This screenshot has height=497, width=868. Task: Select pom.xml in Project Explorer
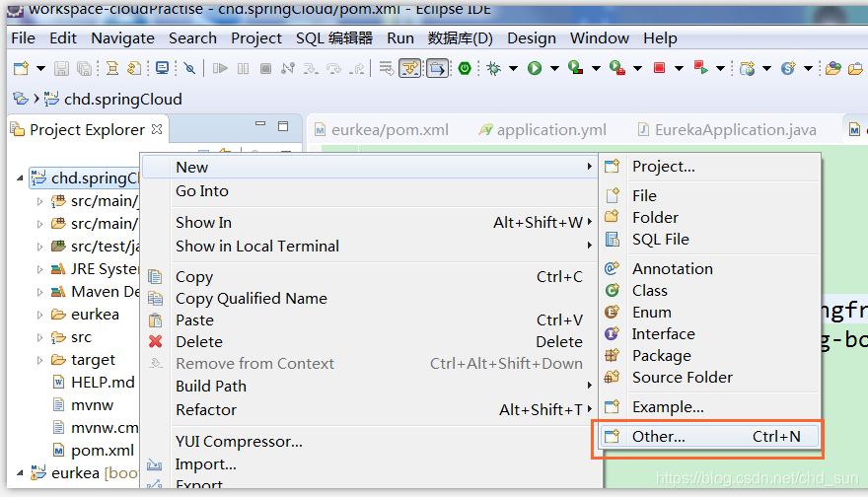(x=103, y=451)
